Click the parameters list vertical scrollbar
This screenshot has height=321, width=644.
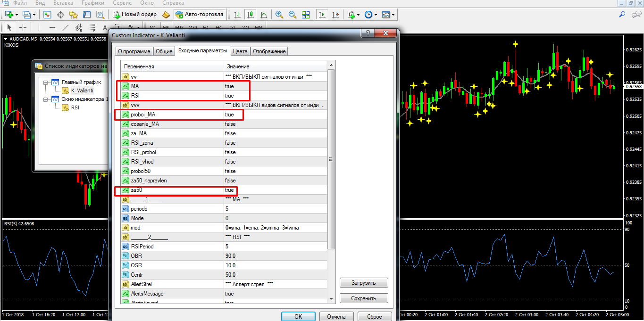[331, 159]
